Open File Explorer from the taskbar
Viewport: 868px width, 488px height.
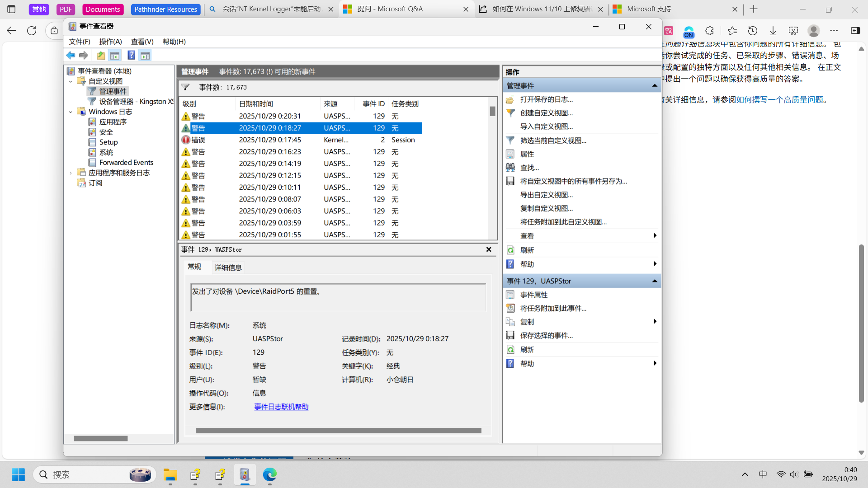pos(170,474)
